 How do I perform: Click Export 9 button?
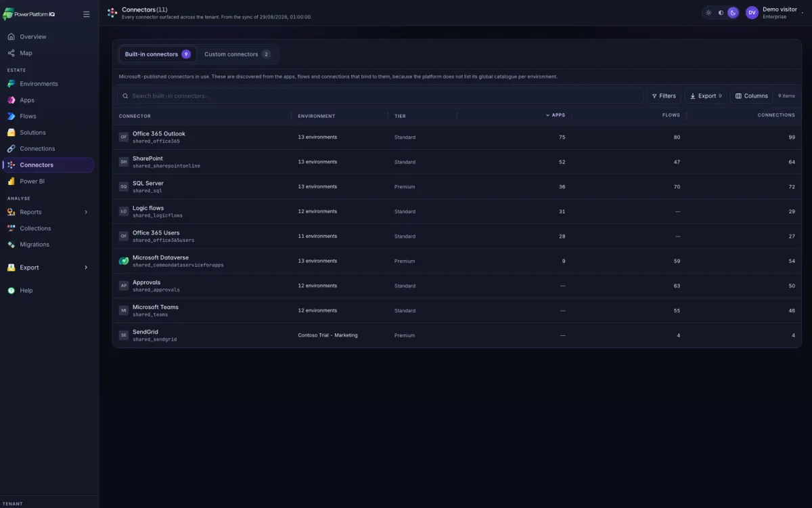[x=706, y=96]
